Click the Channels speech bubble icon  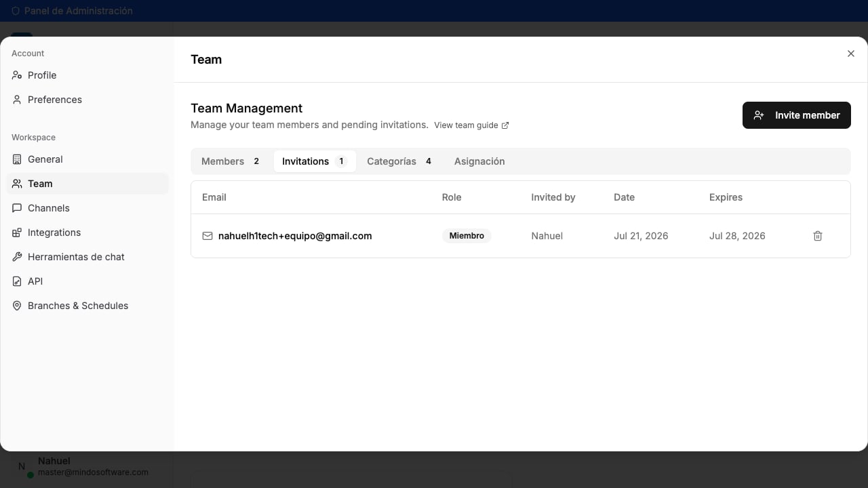tap(17, 208)
